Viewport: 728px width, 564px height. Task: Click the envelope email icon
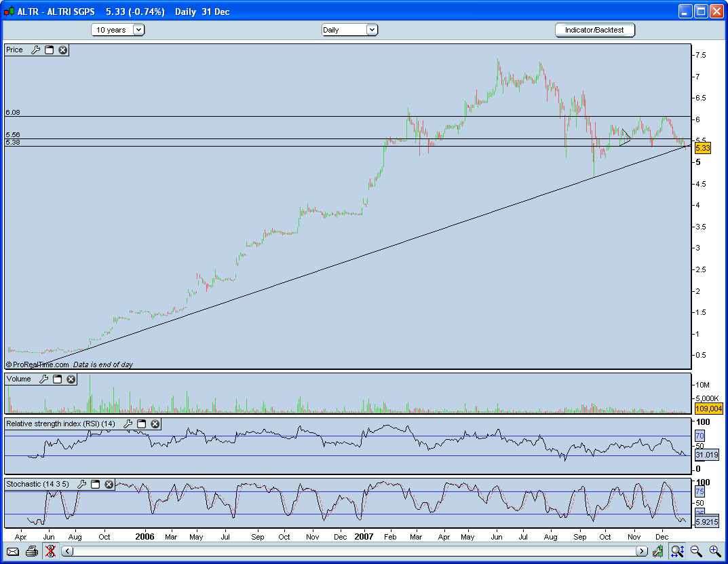12,552
